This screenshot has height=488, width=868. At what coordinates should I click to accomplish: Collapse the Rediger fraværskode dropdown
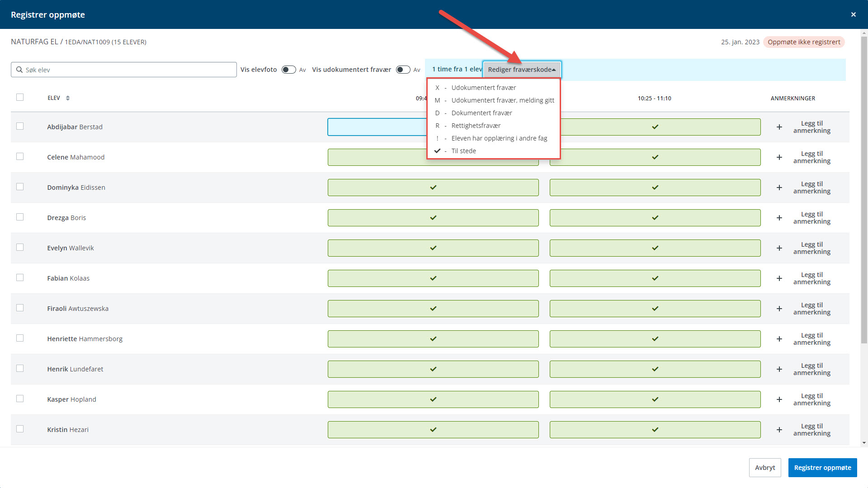tap(522, 70)
